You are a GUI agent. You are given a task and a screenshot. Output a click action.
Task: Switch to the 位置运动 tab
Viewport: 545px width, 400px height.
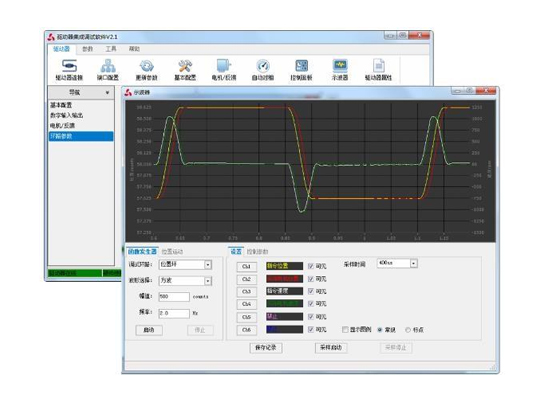(172, 251)
